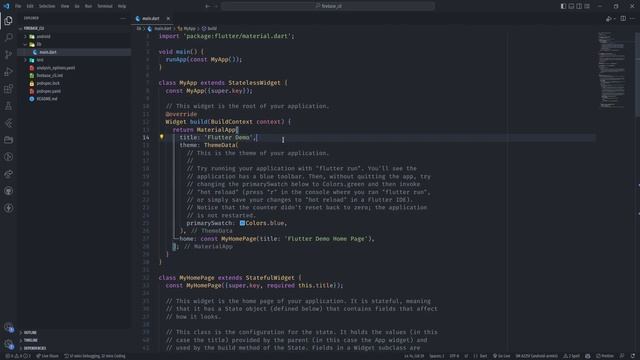The image size is (640, 360).
Task: Split the editor right
Action: (x=623, y=19)
